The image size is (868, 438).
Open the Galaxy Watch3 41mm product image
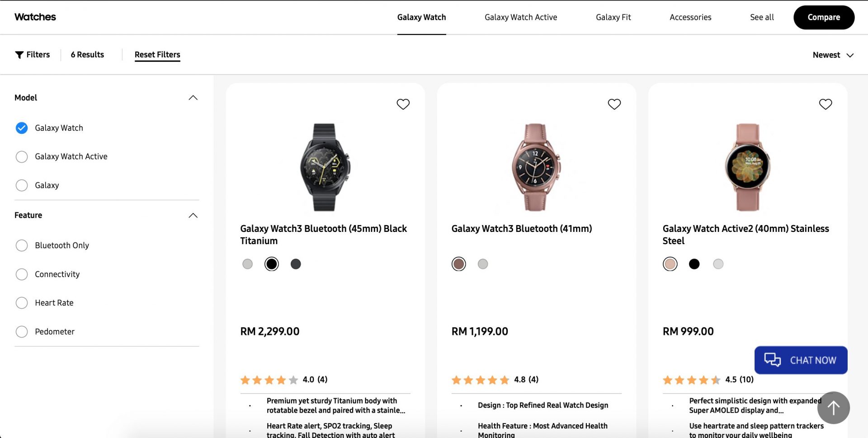(x=536, y=167)
